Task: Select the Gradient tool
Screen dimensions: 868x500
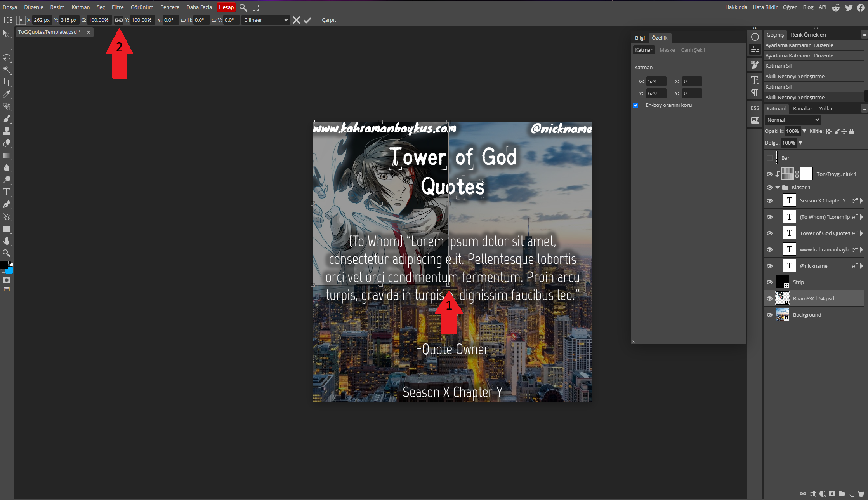Action: point(7,155)
